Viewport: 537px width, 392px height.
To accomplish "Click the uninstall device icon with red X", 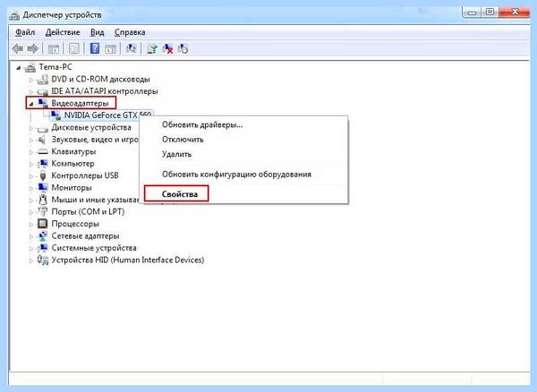I will point(167,48).
